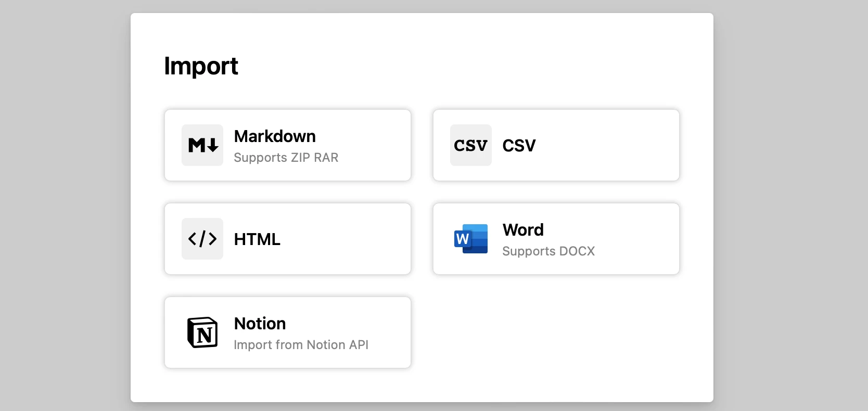Click the HTML label text
The height and width of the screenshot is (411, 868).
pos(257,239)
